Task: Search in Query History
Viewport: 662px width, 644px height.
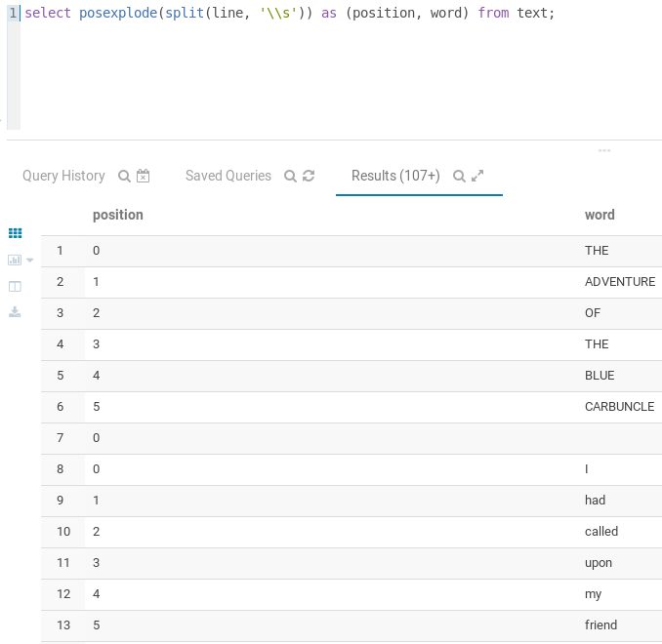Action: point(124,177)
